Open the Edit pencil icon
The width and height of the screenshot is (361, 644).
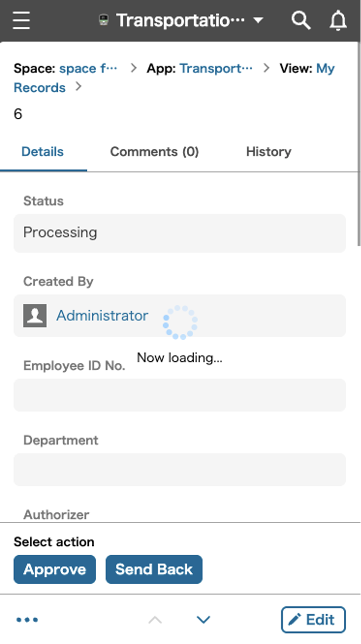313,619
